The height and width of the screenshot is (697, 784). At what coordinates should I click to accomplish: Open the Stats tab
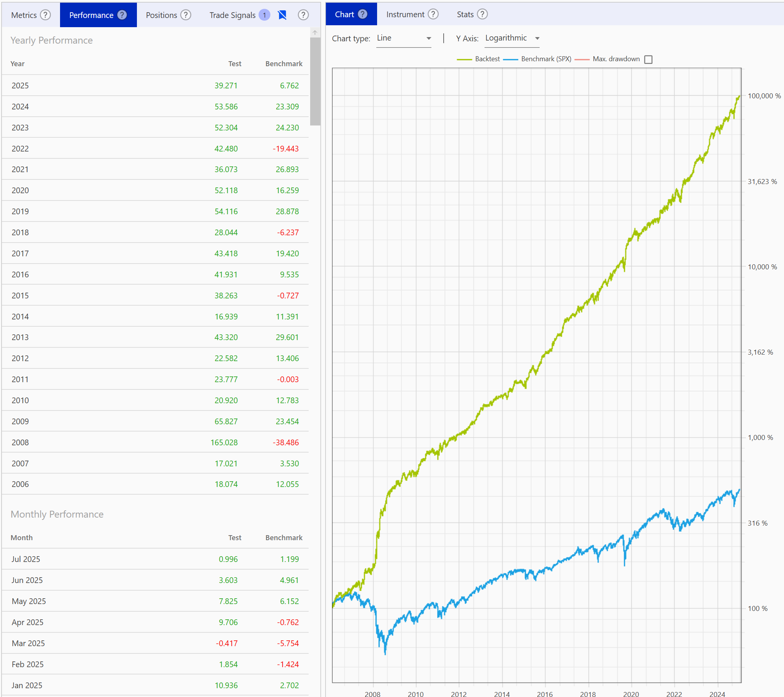click(x=465, y=14)
